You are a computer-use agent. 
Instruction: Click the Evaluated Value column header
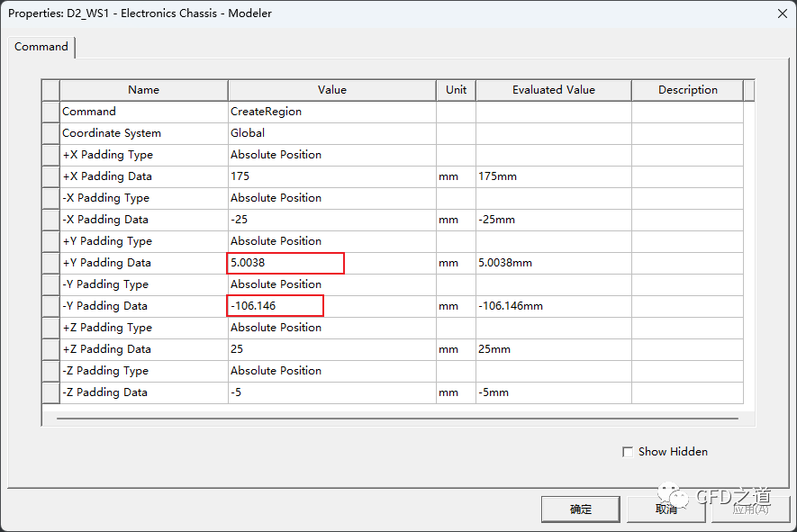[553, 90]
